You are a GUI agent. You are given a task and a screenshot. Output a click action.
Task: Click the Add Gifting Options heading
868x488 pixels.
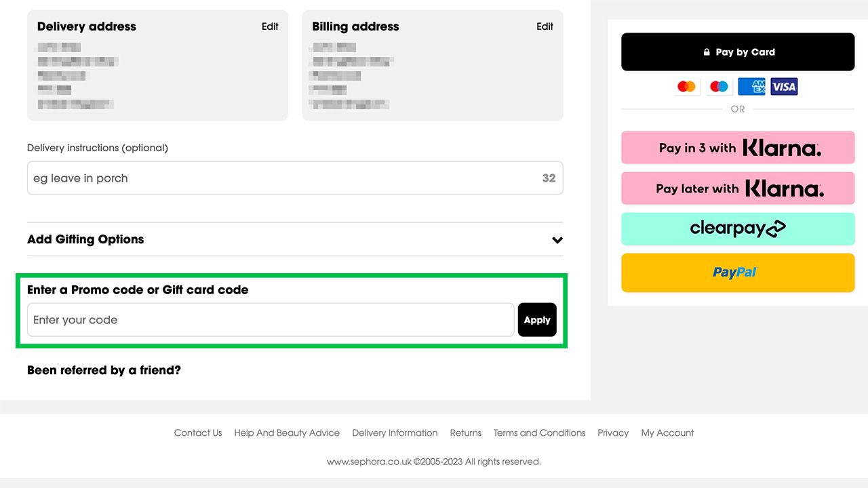pyautogui.click(x=85, y=239)
